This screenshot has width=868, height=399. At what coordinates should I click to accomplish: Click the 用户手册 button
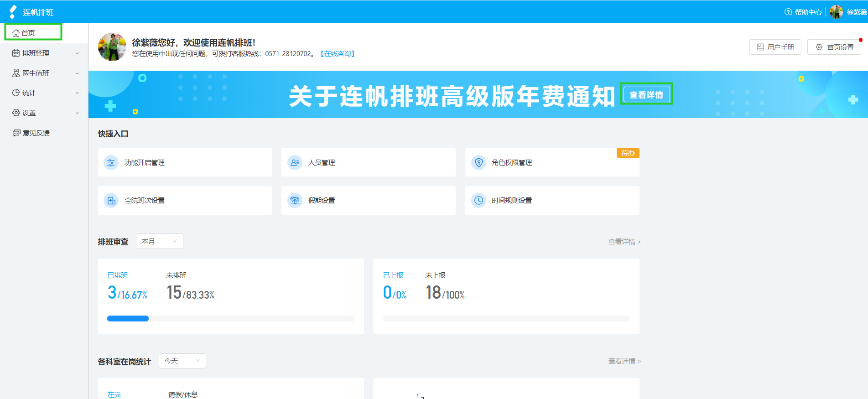click(x=775, y=47)
